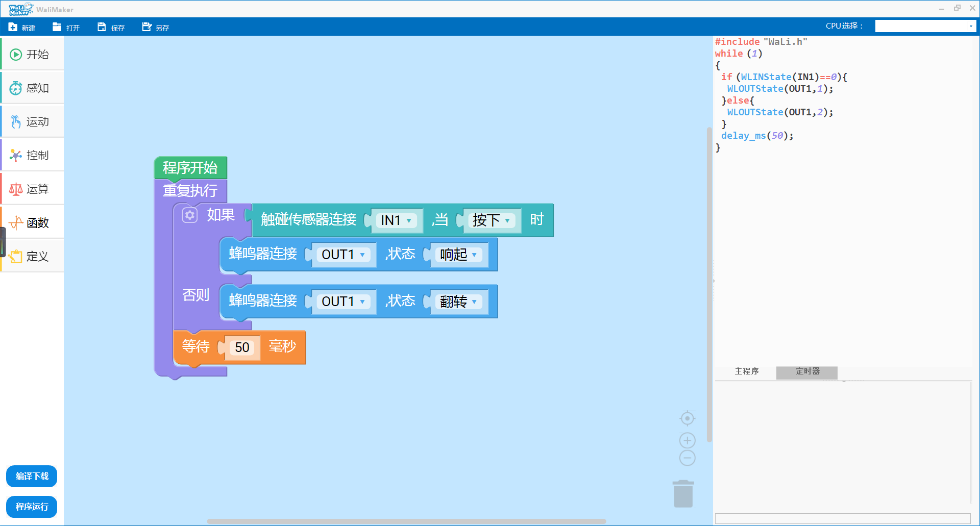Viewport: 980px width, 526px height.
Task: Click the 程序运行 button
Action: point(32,507)
